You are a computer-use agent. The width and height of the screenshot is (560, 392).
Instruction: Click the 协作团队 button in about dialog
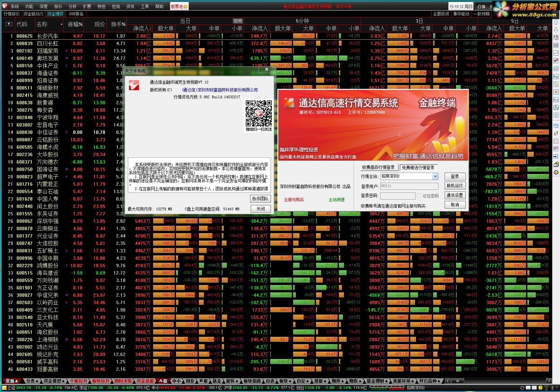point(260,199)
